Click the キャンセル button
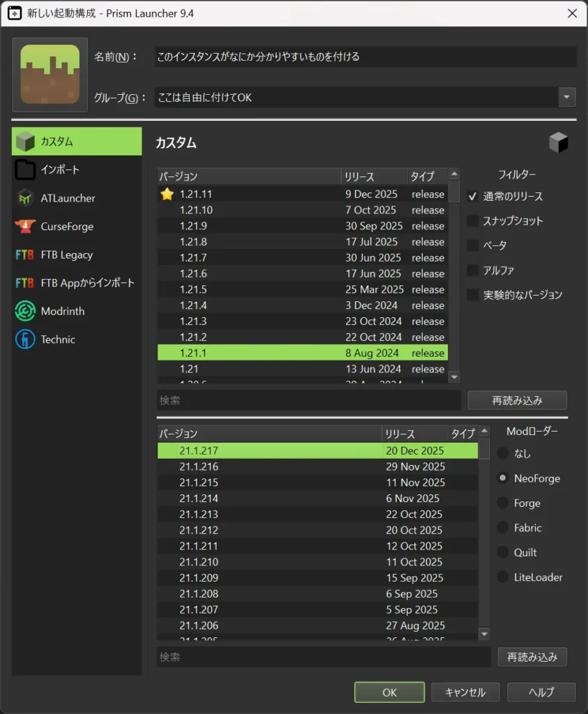 tap(465, 692)
